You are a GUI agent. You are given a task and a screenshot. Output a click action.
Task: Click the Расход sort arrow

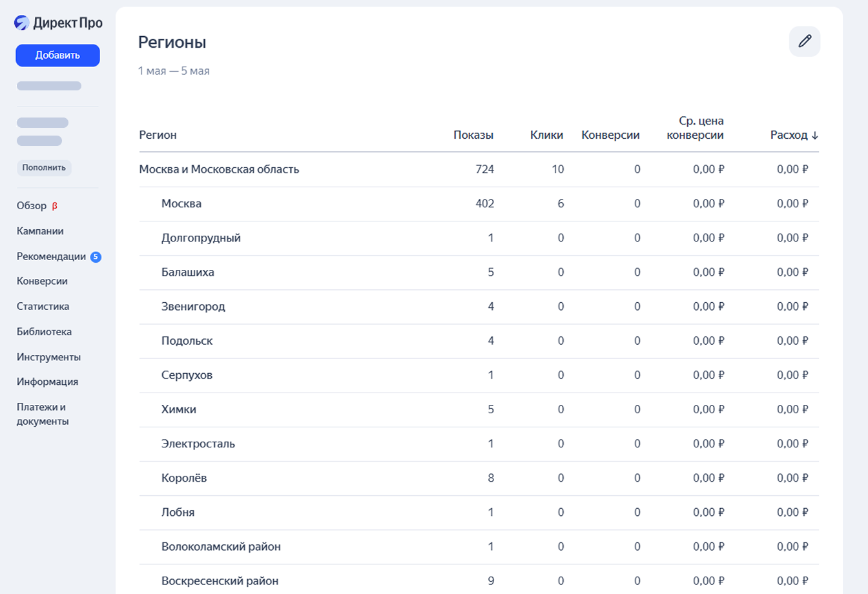click(x=815, y=136)
